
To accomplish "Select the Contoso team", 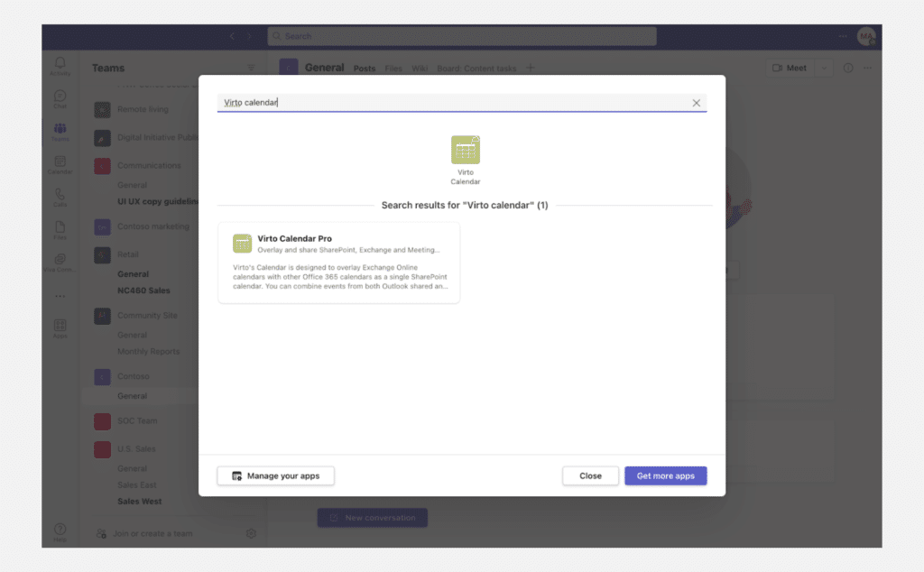I will pyautogui.click(x=134, y=376).
